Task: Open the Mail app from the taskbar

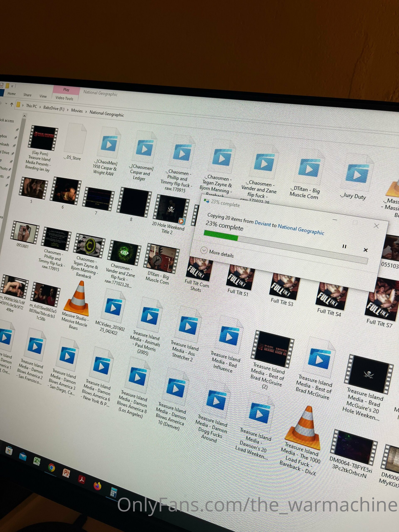Action: tap(23, 456)
